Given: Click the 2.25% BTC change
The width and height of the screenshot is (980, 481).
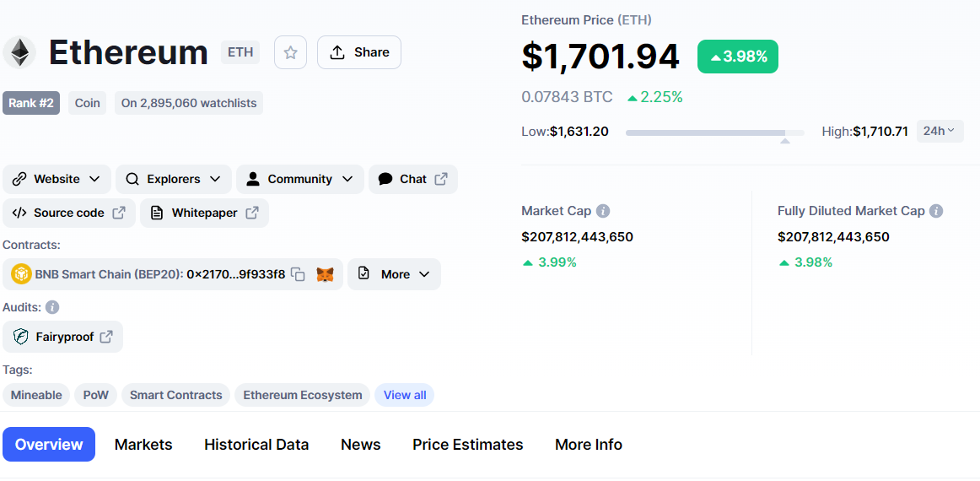Looking at the screenshot, I should 654,97.
